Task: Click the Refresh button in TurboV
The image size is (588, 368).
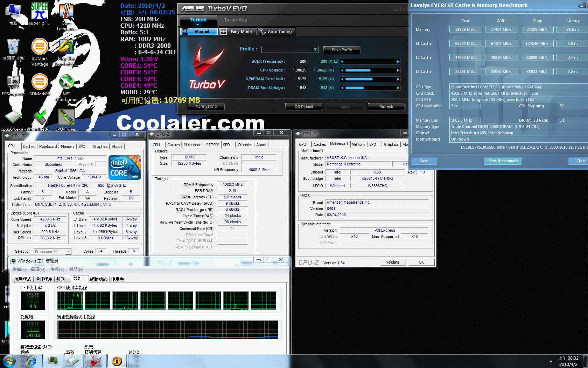Action: point(386,107)
